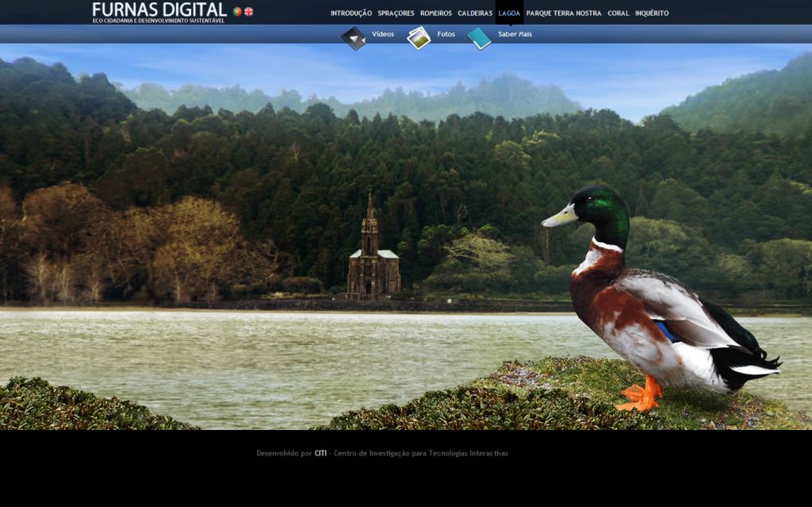The image size is (812, 507).
Task: Click the Vídeos text link
Action: tap(383, 34)
